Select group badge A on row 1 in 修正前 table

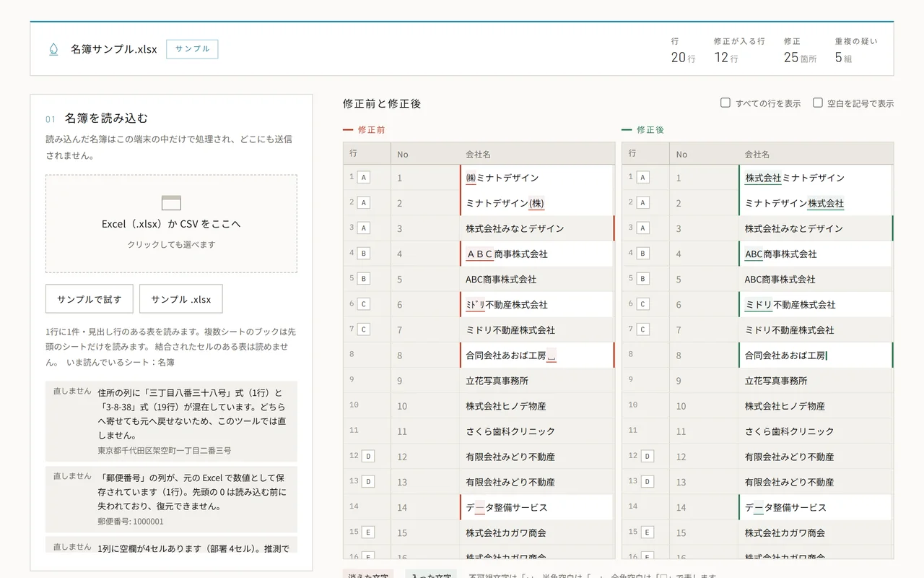[x=363, y=178]
